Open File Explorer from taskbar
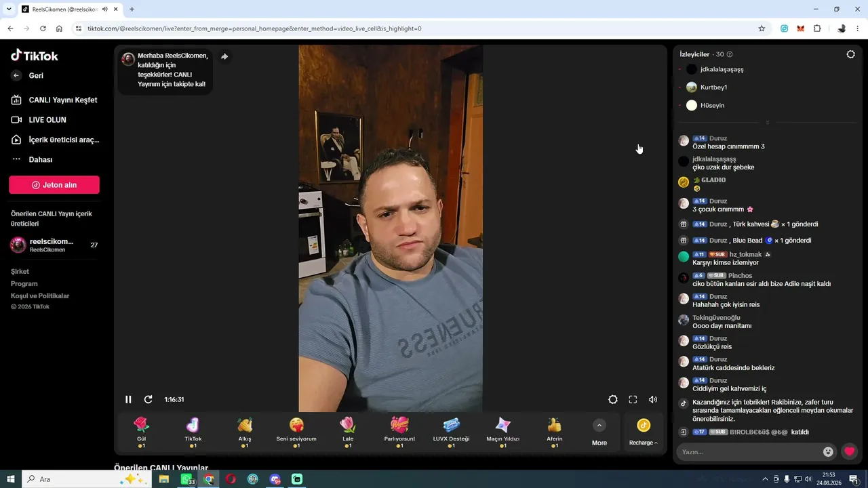This screenshot has height=488, width=868. (x=164, y=479)
